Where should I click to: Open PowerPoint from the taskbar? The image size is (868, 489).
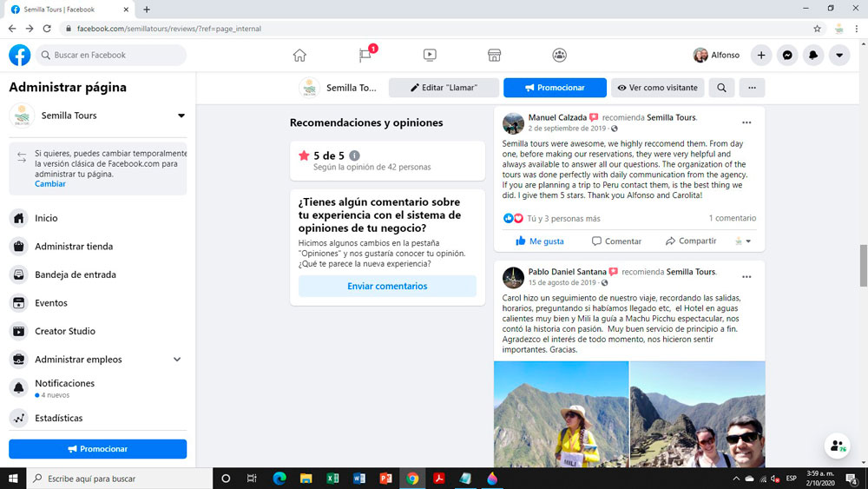[x=386, y=479]
